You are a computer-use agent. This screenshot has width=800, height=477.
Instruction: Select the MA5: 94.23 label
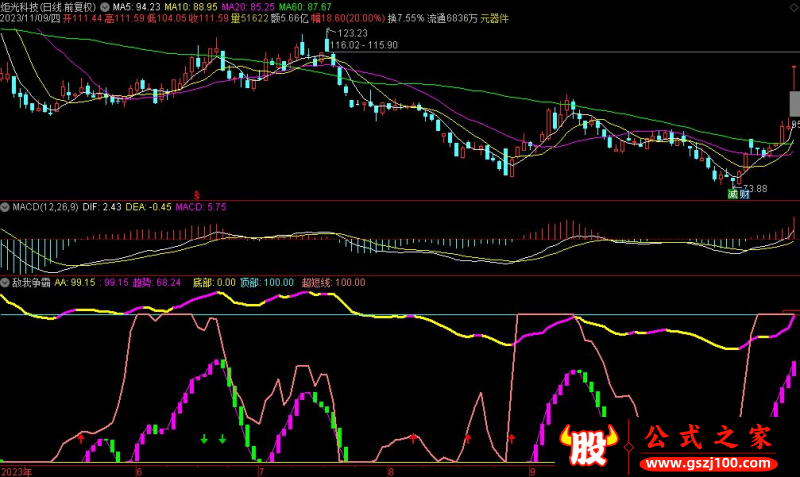pos(136,7)
